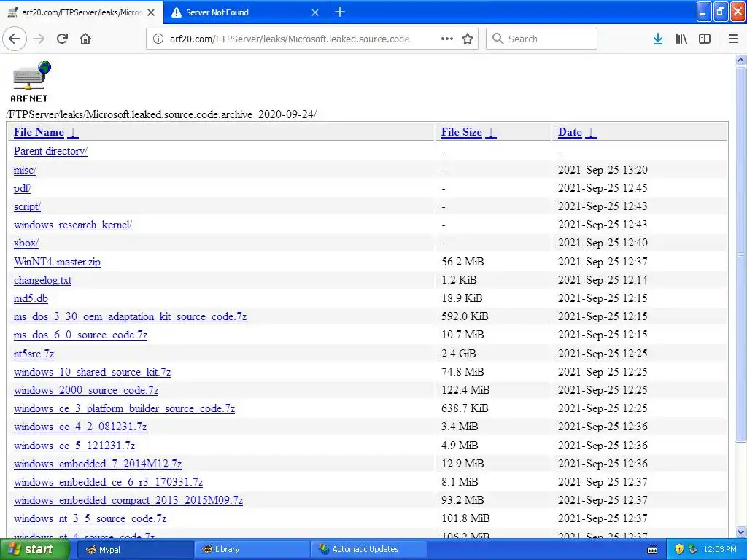747x560 pixels.
Task: Open the hamburger application menu
Action: click(733, 39)
